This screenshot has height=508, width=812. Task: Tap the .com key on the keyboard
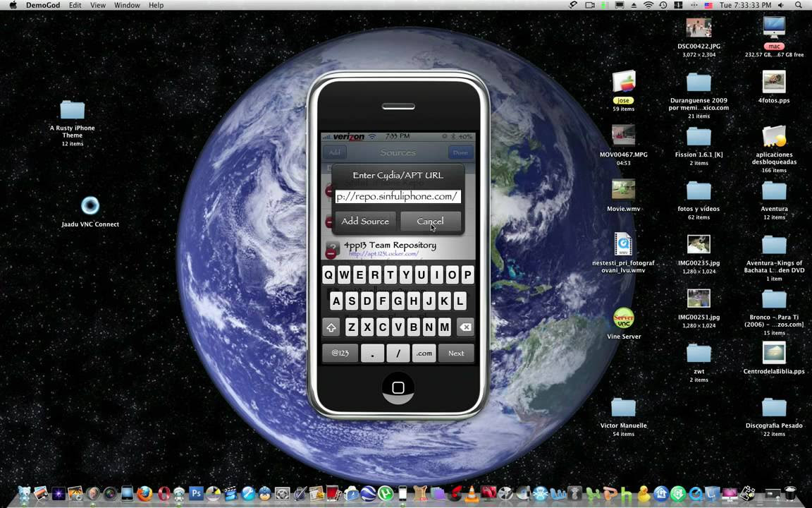pyautogui.click(x=424, y=353)
